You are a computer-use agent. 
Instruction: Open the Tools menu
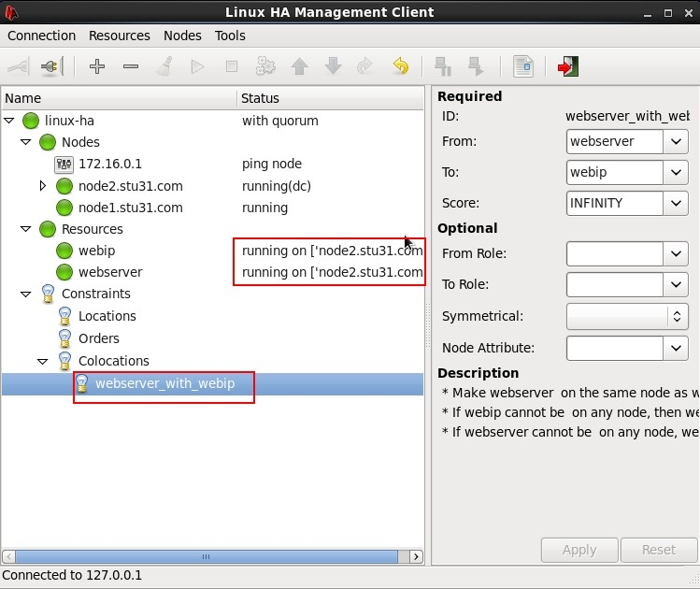pos(230,36)
